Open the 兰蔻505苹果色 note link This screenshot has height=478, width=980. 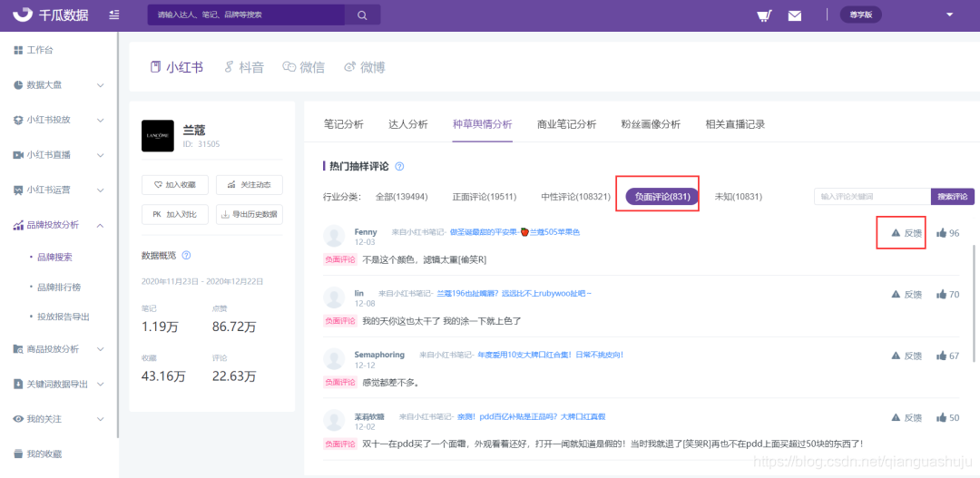[515, 232]
